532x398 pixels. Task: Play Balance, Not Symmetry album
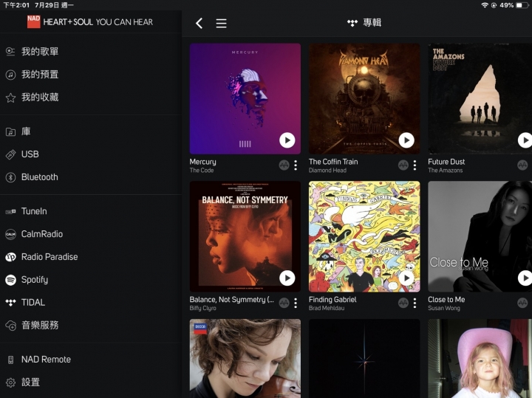(x=287, y=278)
